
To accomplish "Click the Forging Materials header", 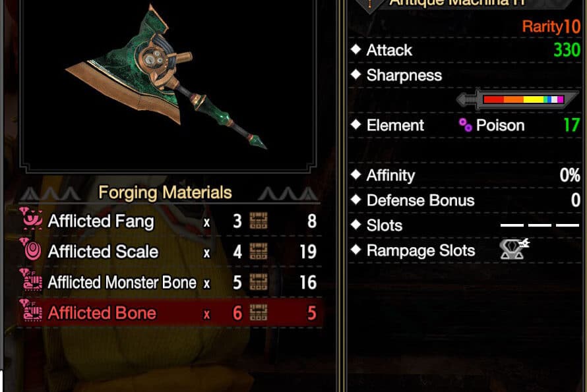I will 165,192.
